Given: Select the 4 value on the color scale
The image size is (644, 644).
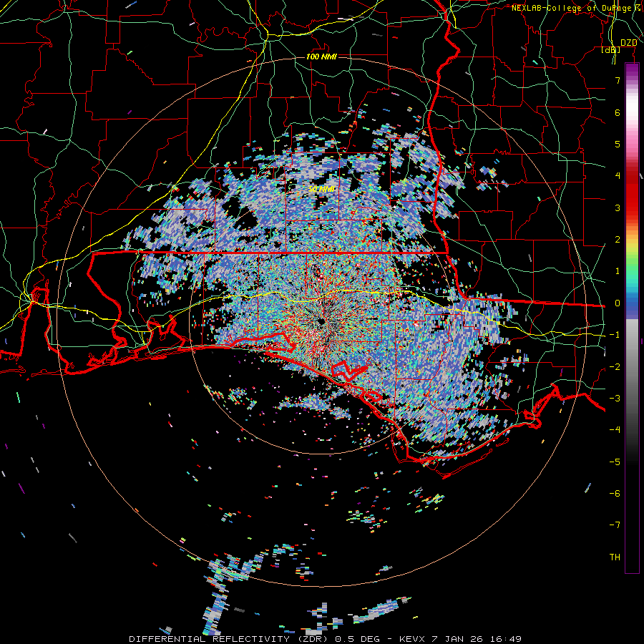Looking at the screenshot, I should coord(618,176).
